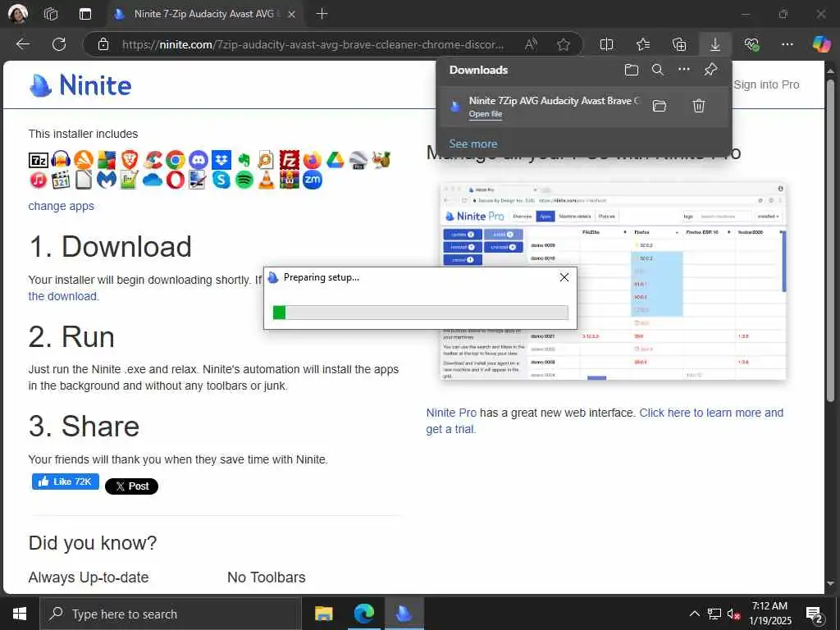Click the orange Avast icon
This screenshot has height=630, width=840.
[84, 160]
